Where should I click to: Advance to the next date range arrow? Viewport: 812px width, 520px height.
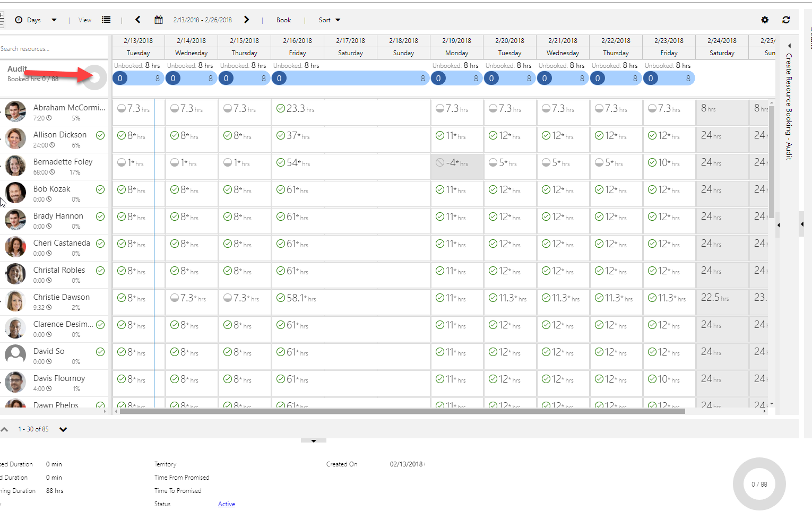click(x=246, y=20)
